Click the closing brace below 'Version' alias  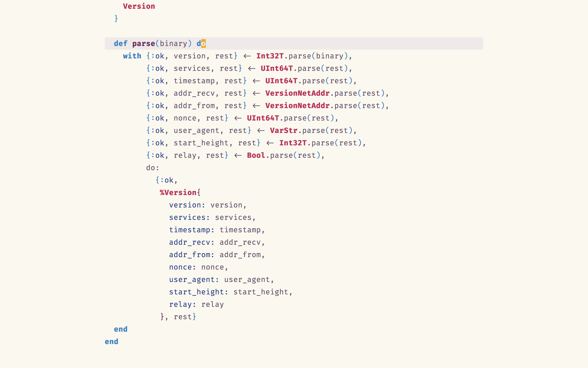pyautogui.click(x=116, y=18)
